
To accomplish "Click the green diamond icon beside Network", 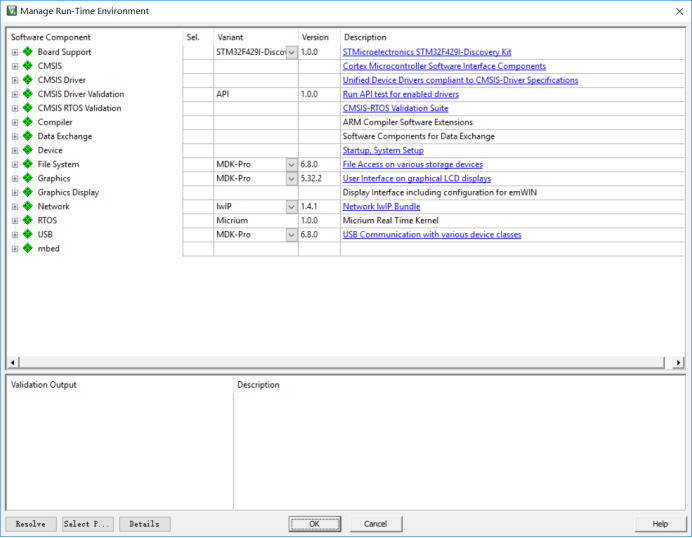I will pos(28,206).
